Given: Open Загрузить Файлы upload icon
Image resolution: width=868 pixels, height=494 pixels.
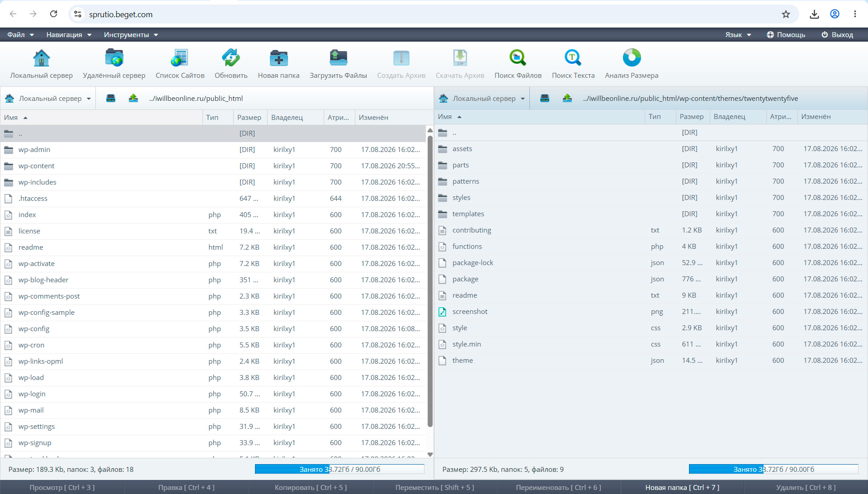Looking at the screenshot, I should coord(338,58).
